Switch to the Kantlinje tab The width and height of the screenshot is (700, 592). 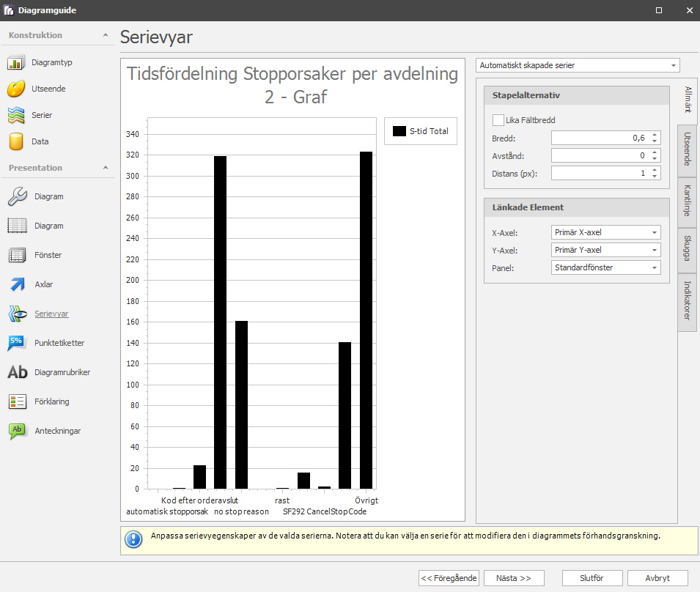click(x=688, y=201)
